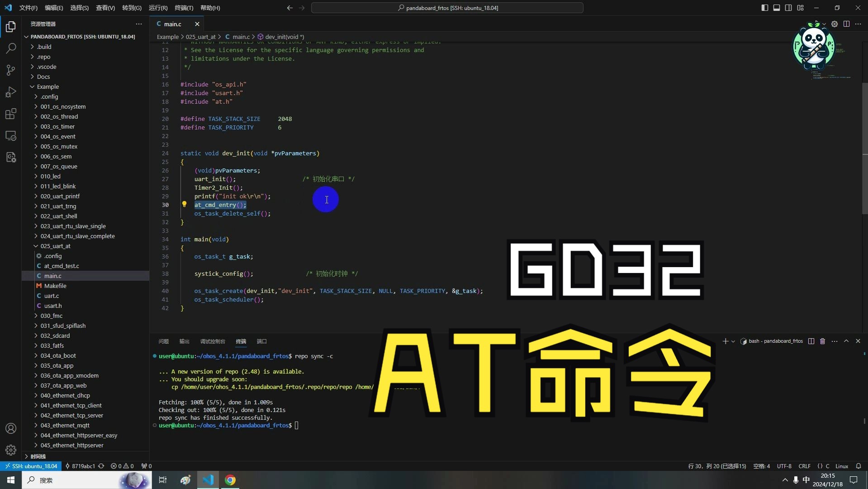868x489 pixels.
Task: Open uart.c file in explorer
Action: [x=85, y=296]
